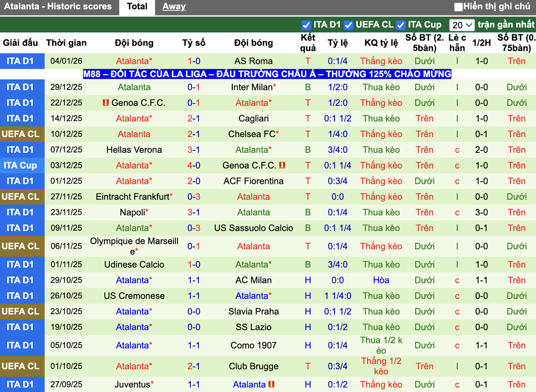The width and height of the screenshot is (536, 392).
Task: Click the red card icon beside Atalanta on 27/09/25
Action: 271,384
